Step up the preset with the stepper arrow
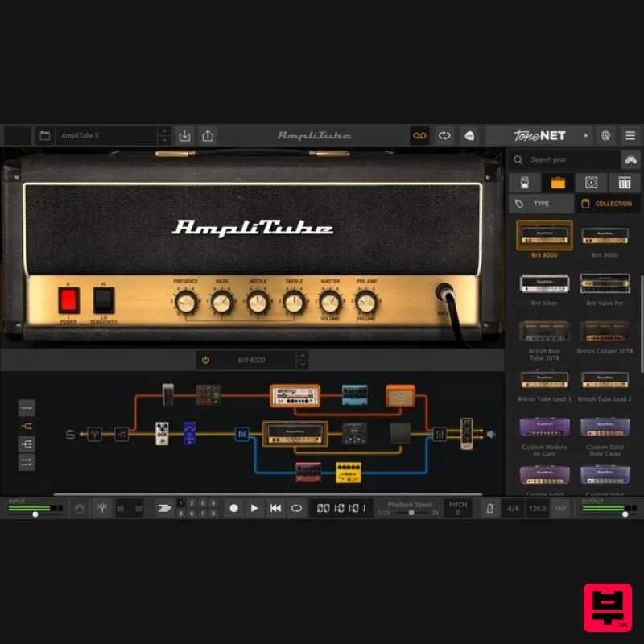644x644 pixels. click(x=163, y=132)
